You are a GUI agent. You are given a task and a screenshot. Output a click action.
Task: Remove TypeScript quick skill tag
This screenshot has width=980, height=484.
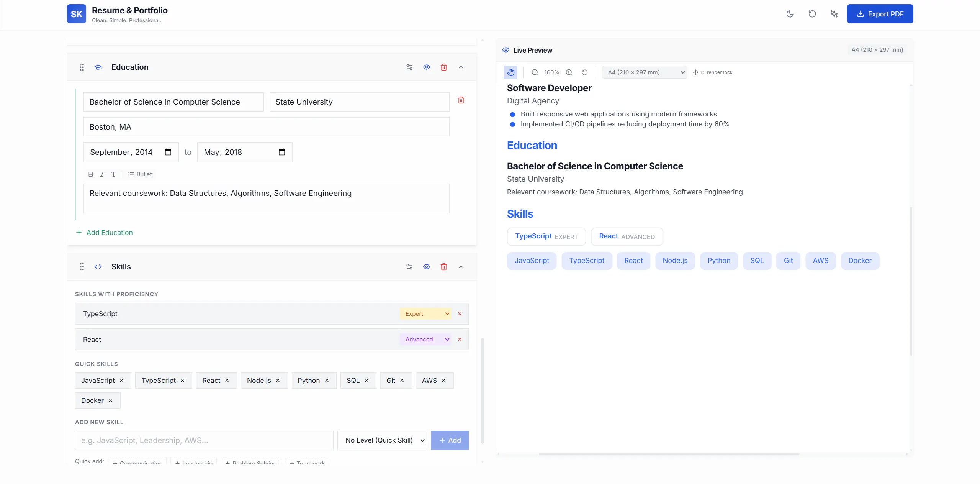[x=182, y=381]
